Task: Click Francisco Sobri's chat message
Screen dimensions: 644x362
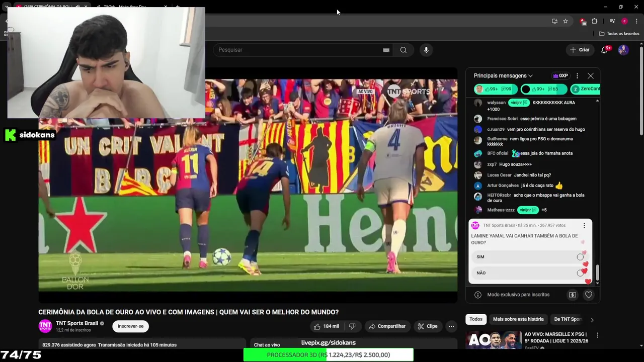Action: point(548,119)
